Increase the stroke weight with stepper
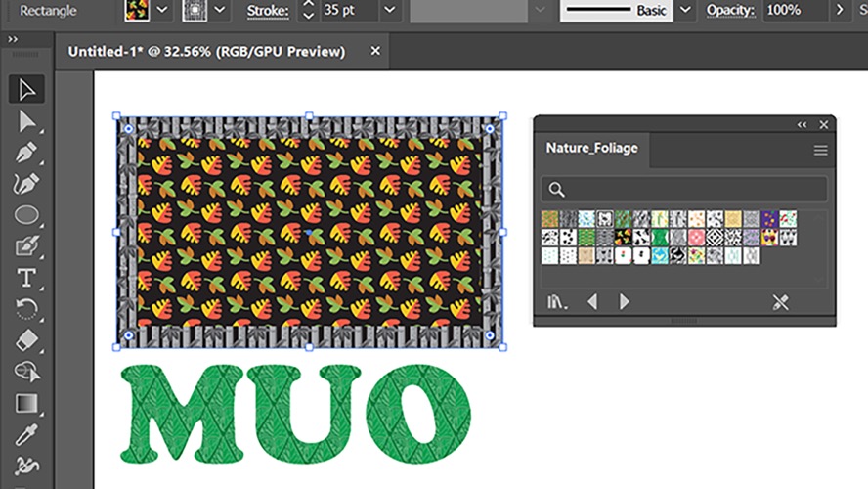 [x=309, y=3]
